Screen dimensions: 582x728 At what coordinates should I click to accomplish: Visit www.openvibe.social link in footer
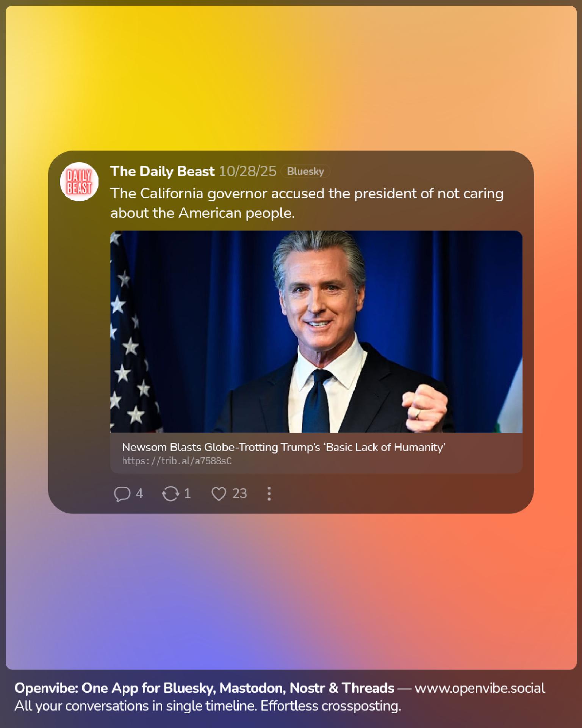click(480, 688)
